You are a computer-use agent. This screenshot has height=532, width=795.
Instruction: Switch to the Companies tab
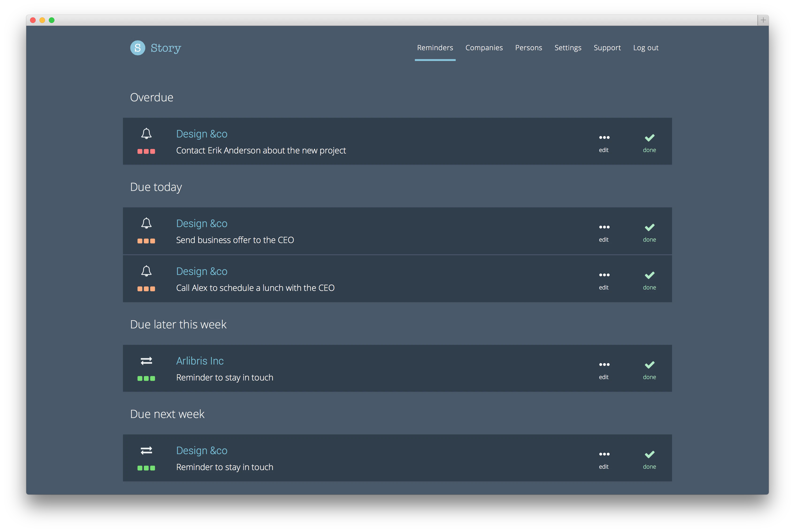(x=484, y=48)
